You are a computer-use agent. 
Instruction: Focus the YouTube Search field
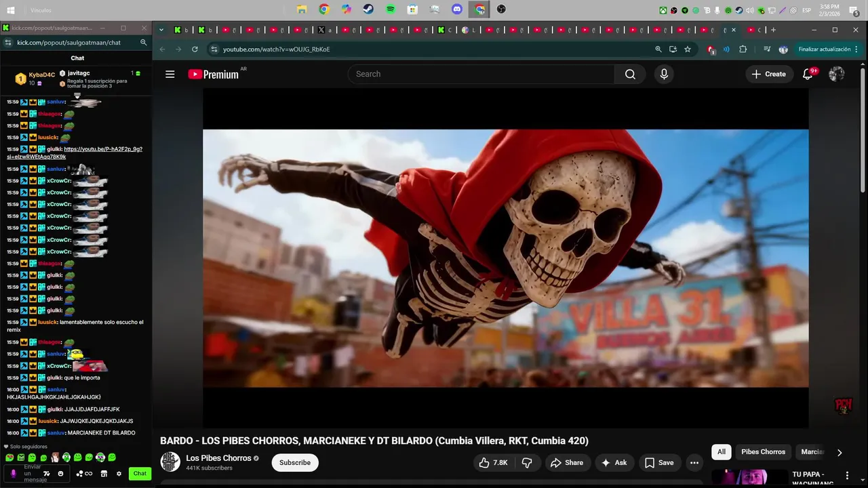coord(481,75)
